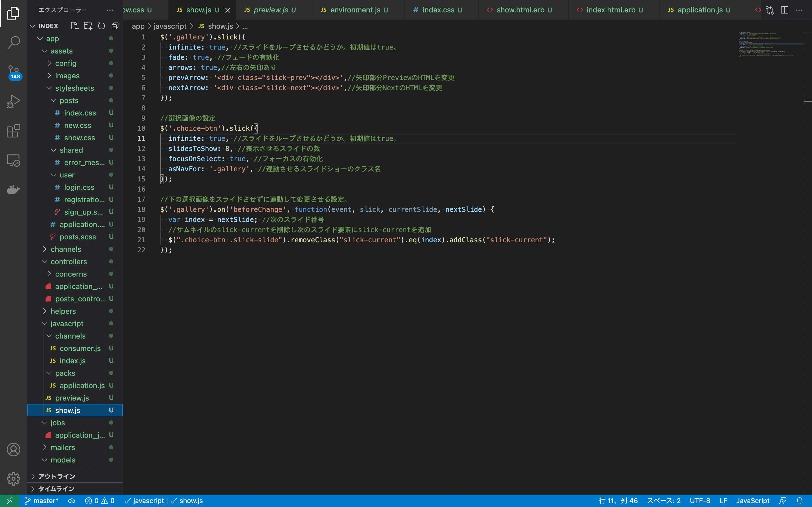The image size is (812, 507).
Task: Open the Run and Debug view
Action: coord(14,101)
